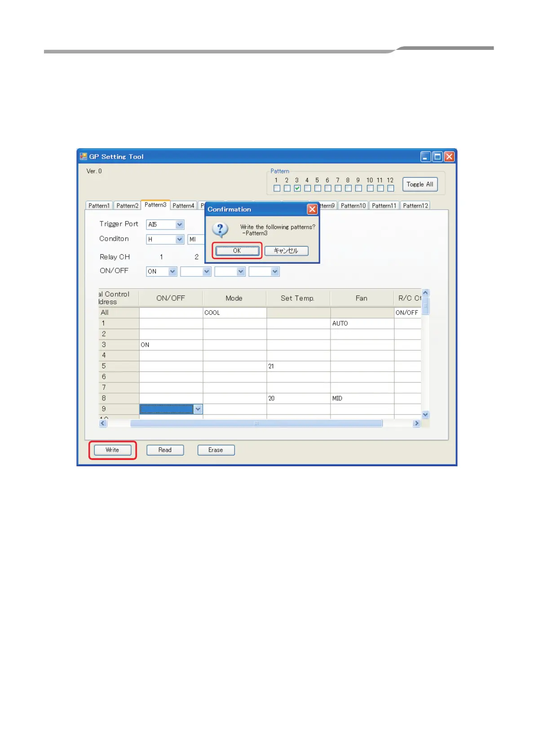The width and height of the screenshot is (535, 756).
Task: Select the All row header
Action: 119,313
